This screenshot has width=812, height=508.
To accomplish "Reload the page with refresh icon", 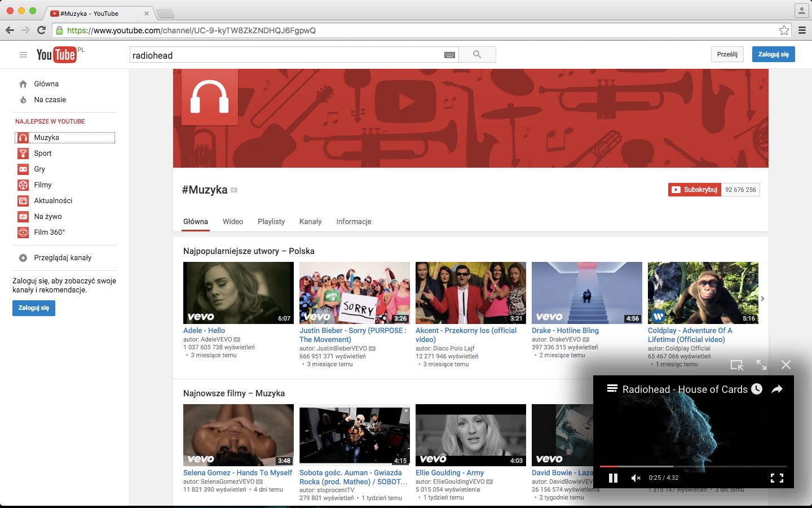I will pos(41,30).
